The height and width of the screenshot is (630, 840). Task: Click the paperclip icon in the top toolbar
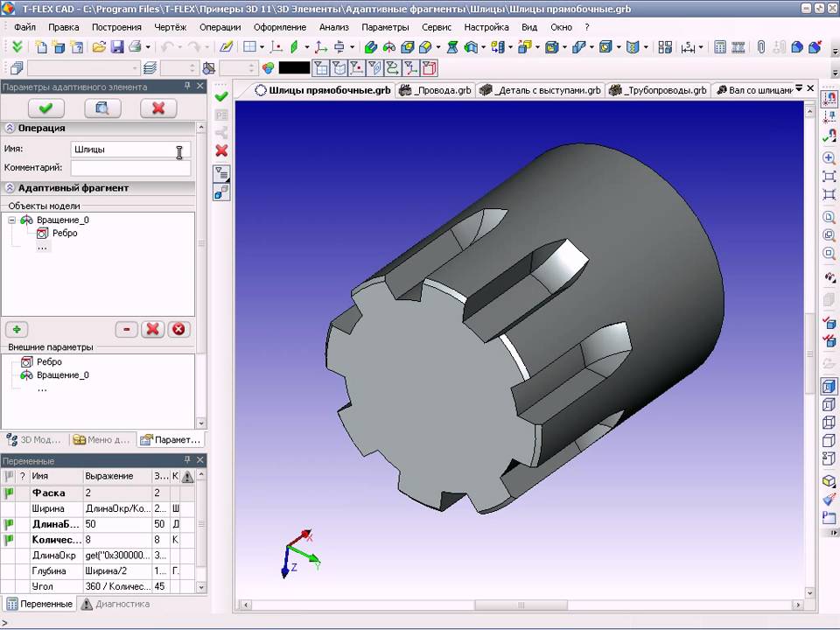tap(761, 46)
